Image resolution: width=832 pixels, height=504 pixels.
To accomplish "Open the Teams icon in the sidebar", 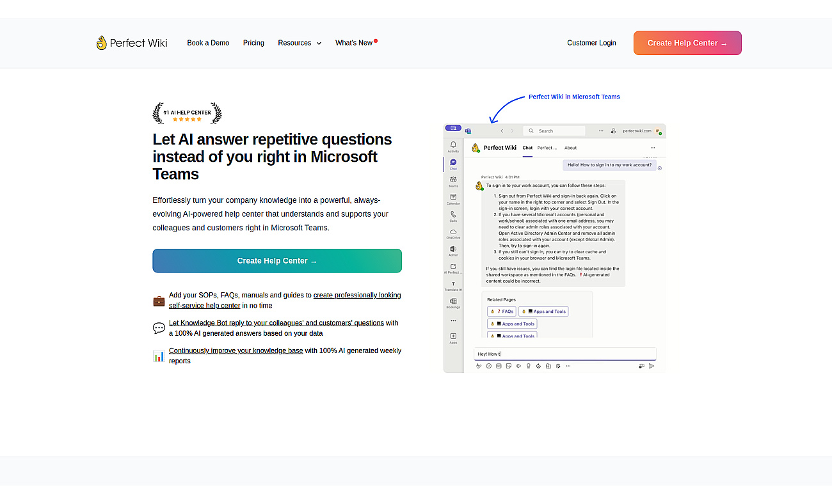I will pyautogui.click(x=453, y=182).
